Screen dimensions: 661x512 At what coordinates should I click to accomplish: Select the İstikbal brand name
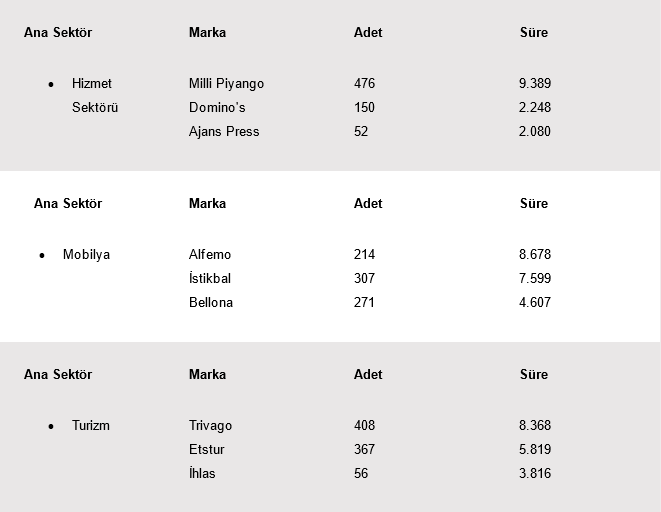(210, 279)
